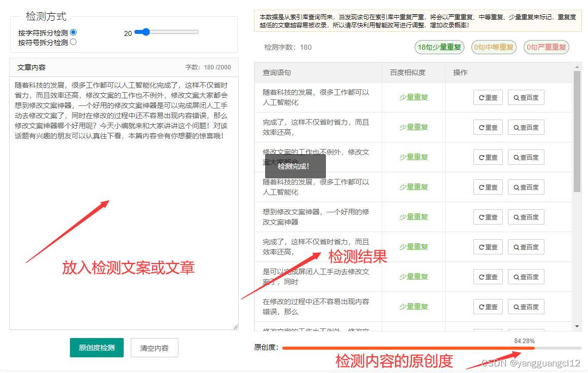This screenshot has height=373, width=588.
Task: Click the 字数：180 /2000 counter
Action: pos(208,67)
